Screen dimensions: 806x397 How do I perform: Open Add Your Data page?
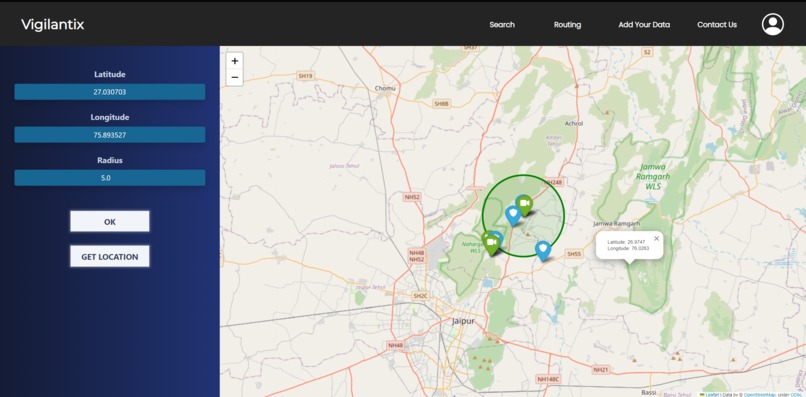point(644,25)
